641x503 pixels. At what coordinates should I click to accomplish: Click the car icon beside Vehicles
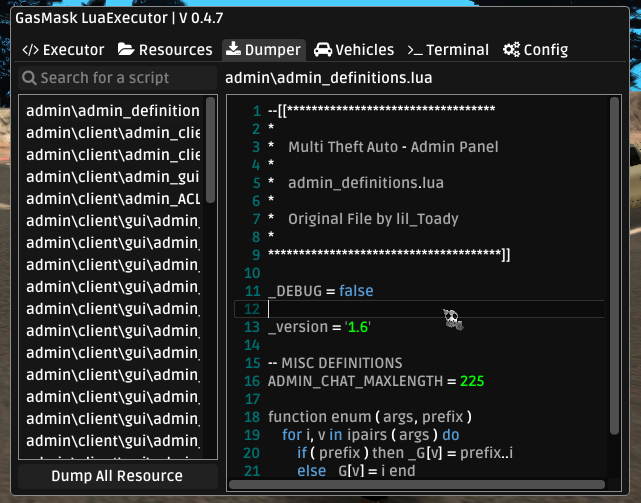coord(323,49)
